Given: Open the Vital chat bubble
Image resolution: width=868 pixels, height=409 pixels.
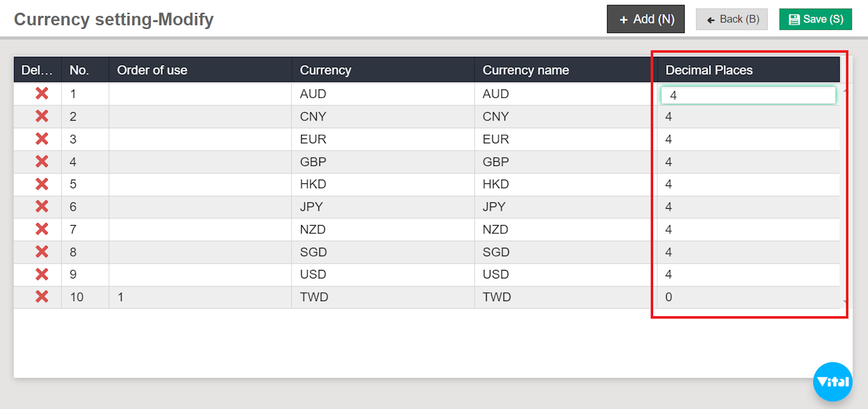Looking at the screenshot, I should click(x=832, y=381).
